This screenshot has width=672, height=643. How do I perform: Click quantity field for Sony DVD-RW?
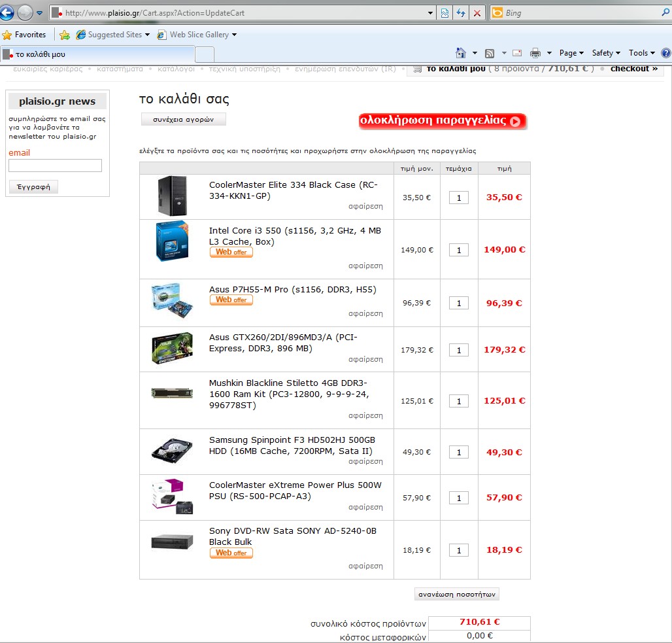[459, 550]
